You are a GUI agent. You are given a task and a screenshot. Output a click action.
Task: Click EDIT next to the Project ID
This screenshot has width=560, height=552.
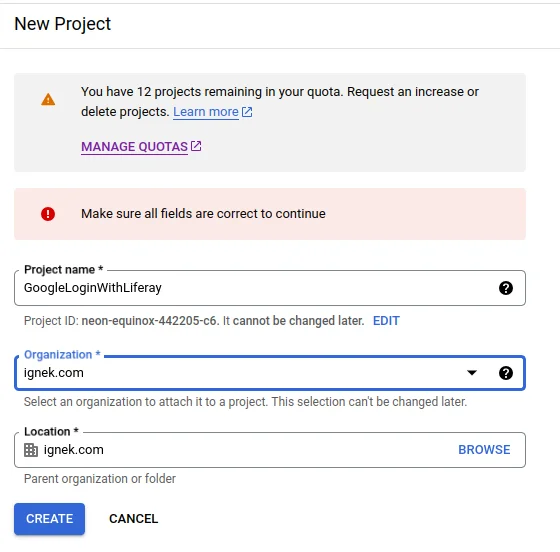pyautogui.click(x=386, y=321)
